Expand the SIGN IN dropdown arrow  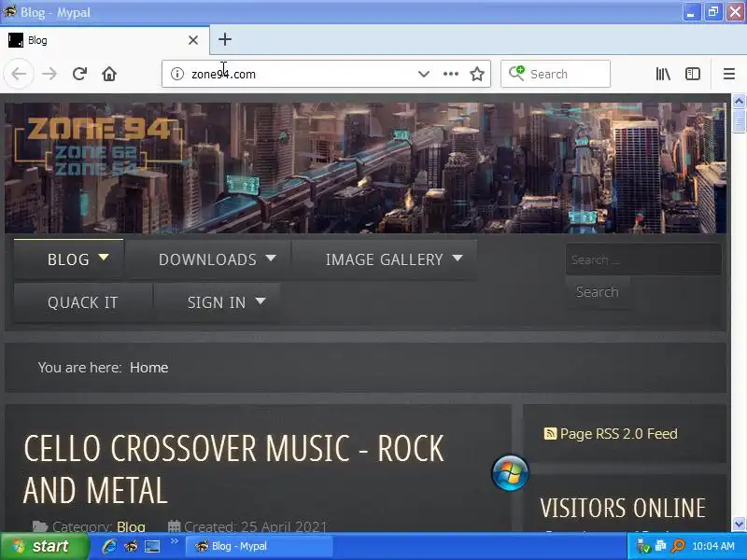coord(261,301)
